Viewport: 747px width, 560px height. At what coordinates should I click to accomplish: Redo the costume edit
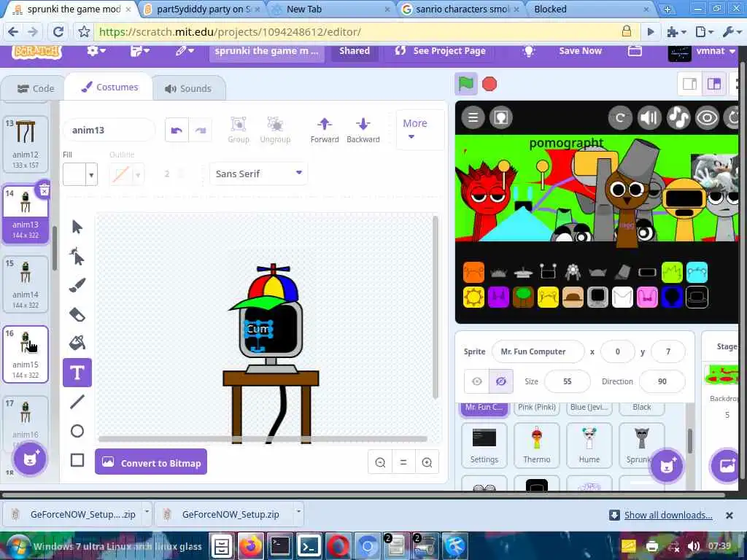(201, 130)
